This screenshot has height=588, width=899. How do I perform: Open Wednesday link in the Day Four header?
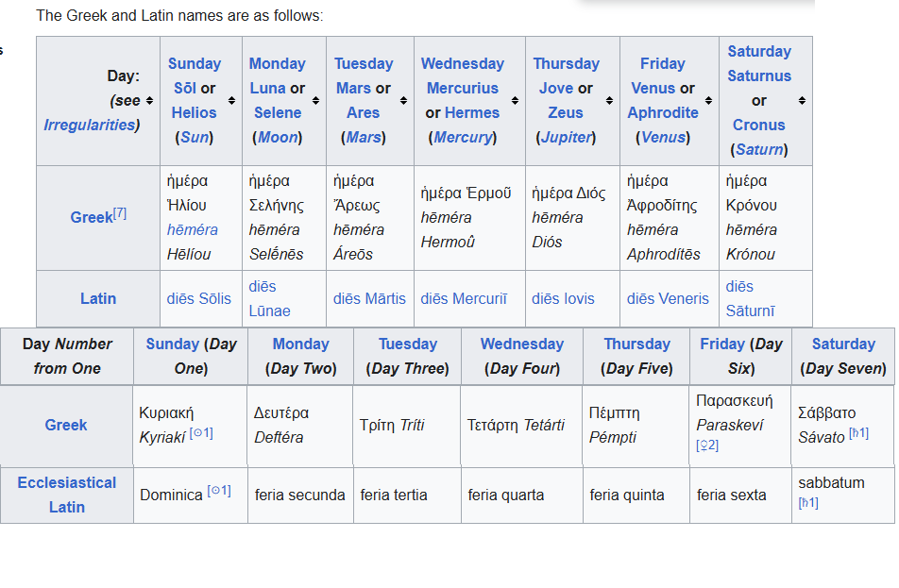coord(521,344)
